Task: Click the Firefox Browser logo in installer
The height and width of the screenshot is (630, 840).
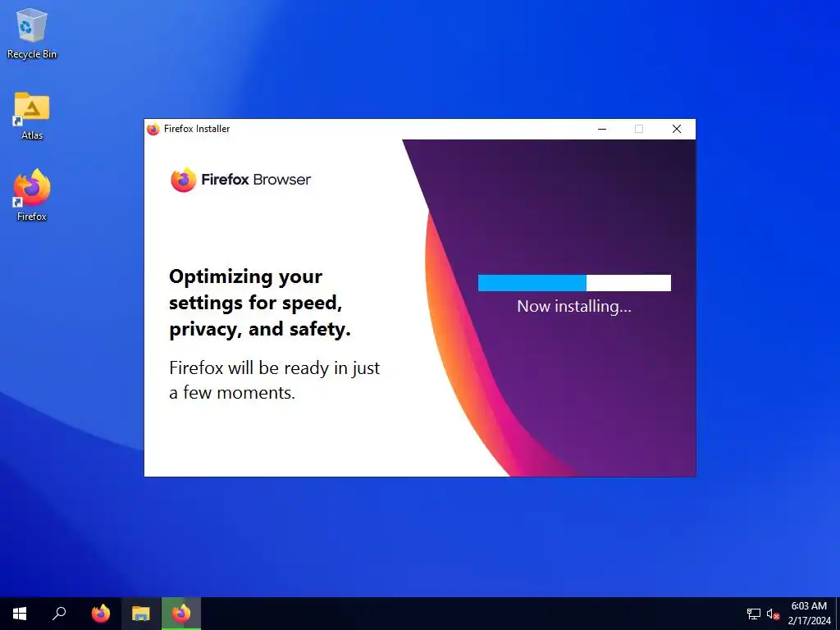Action: tap(240, 180)
